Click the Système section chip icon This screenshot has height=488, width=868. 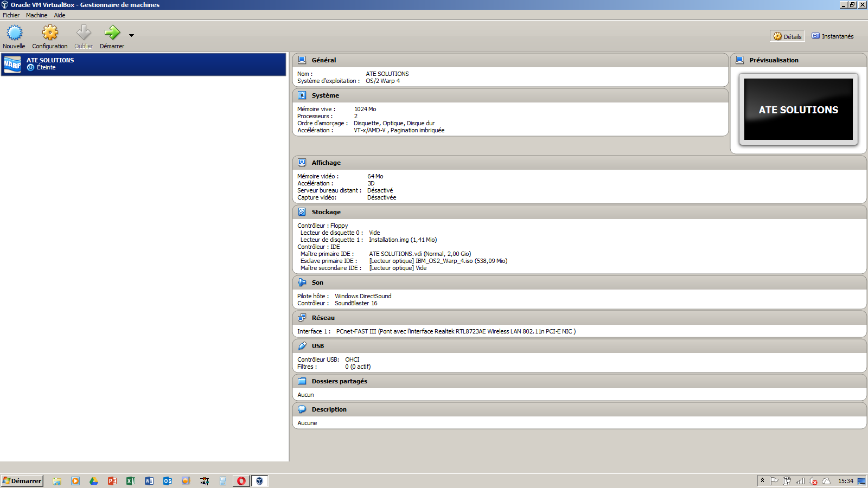click(x=302, y=95)
